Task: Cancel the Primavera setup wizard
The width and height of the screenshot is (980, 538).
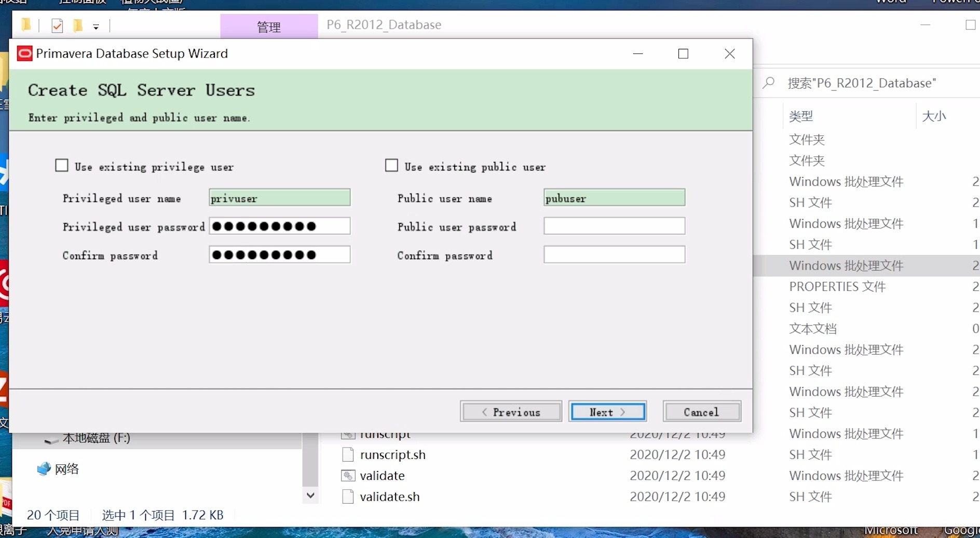Action: point(702,412)
